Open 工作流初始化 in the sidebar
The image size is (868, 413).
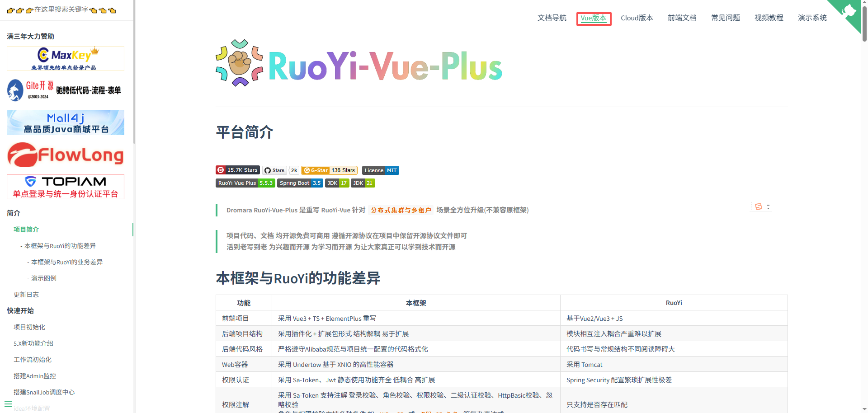pyautogui.click(x=33, y=360)
